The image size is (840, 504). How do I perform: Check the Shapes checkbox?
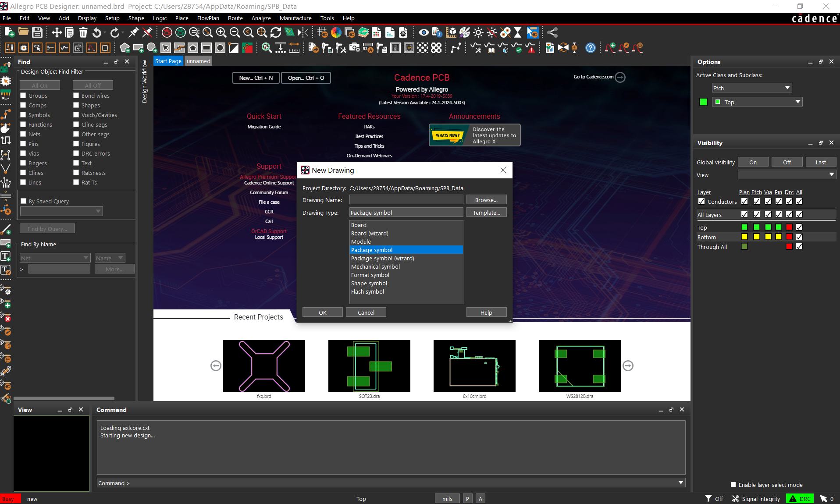(76, 105)
